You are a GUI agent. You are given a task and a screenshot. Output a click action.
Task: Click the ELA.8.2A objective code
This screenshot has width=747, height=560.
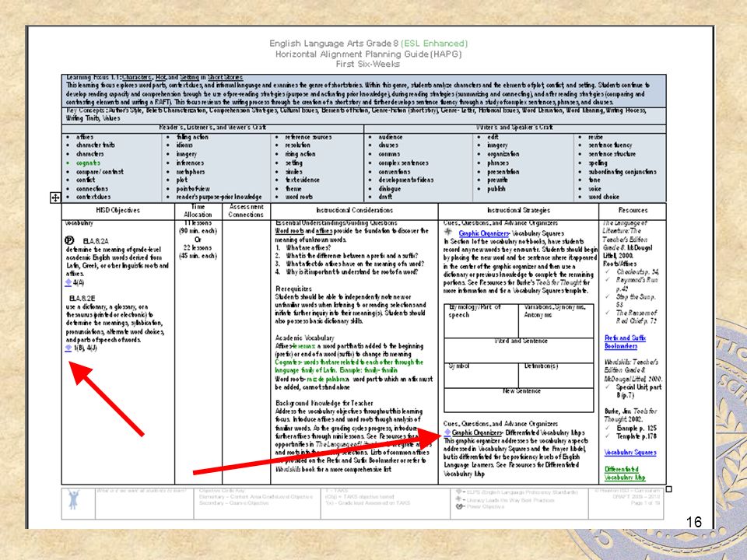[95, 241]
